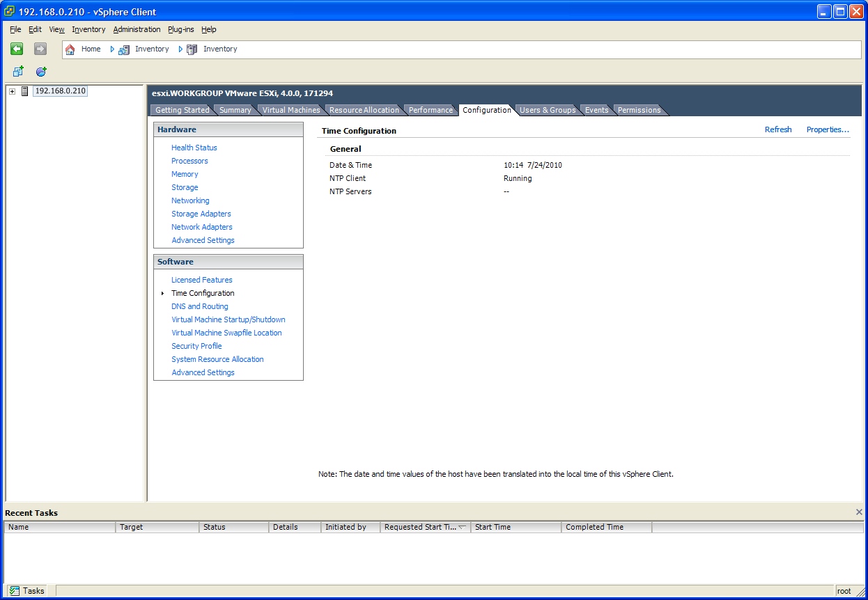
Task: Click the New Virtual Machine toolbar icon
Action: 19,72
